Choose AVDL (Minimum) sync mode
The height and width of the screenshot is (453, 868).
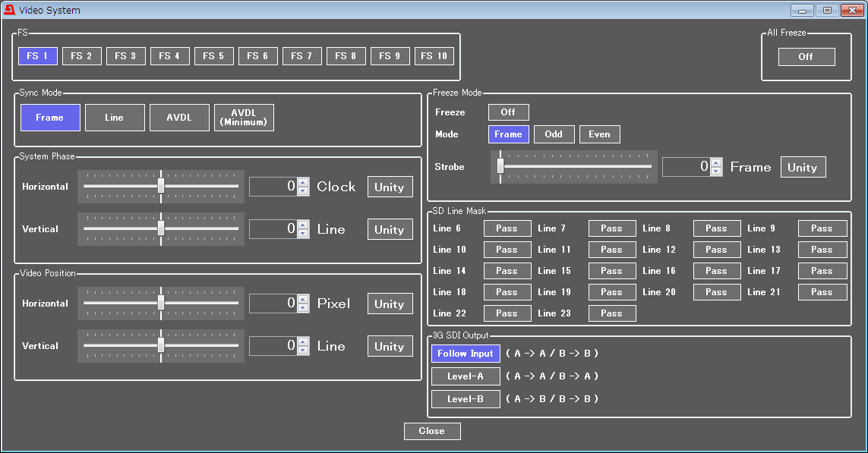pos(244,118)
